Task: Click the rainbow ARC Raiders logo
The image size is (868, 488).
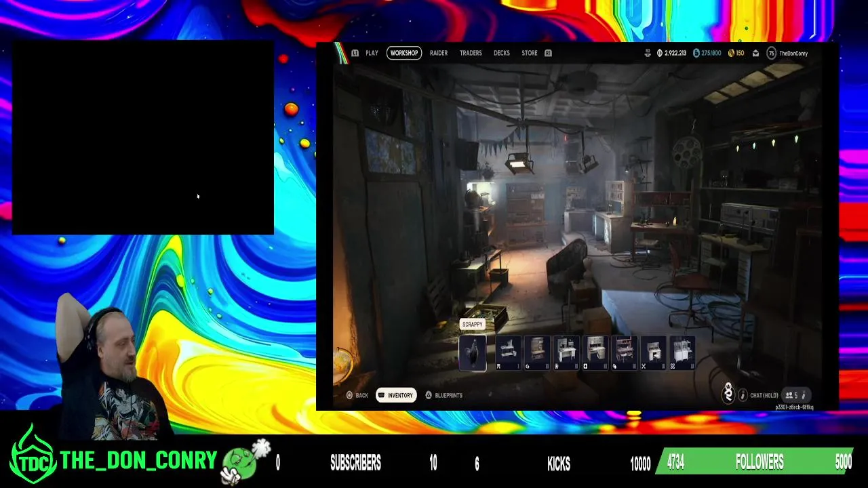Action: click(x=340, y=53)
